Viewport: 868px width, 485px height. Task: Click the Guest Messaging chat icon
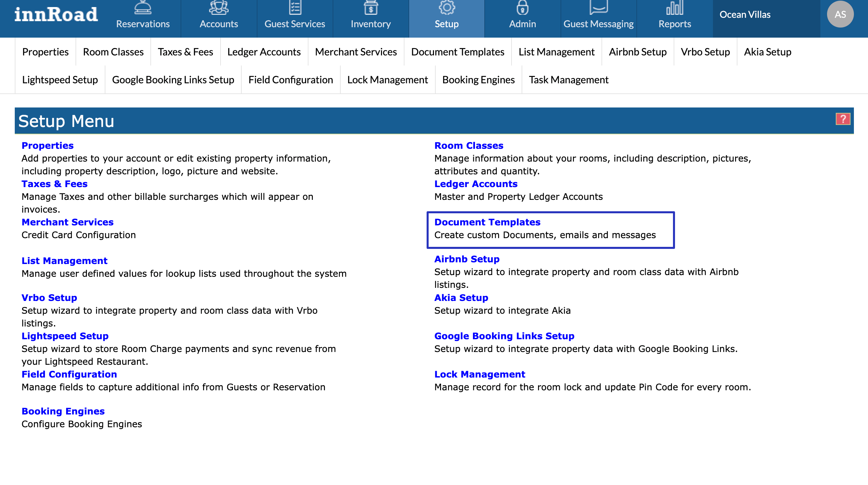(598, 7)
